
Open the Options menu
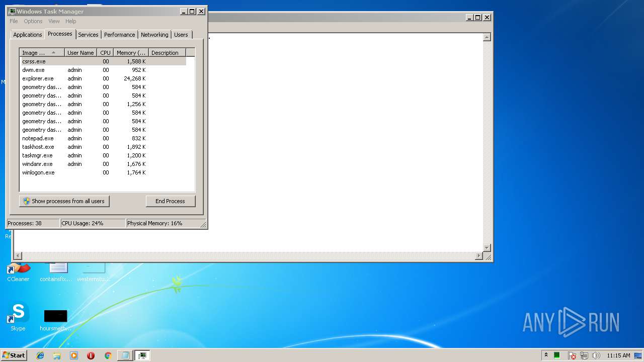33,21
